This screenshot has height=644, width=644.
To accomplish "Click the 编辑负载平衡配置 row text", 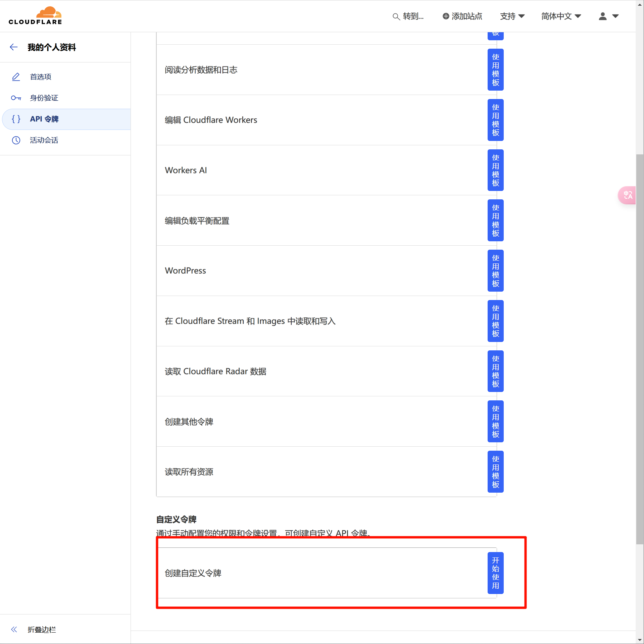I will pyautogui.click(x=197, y=220).
